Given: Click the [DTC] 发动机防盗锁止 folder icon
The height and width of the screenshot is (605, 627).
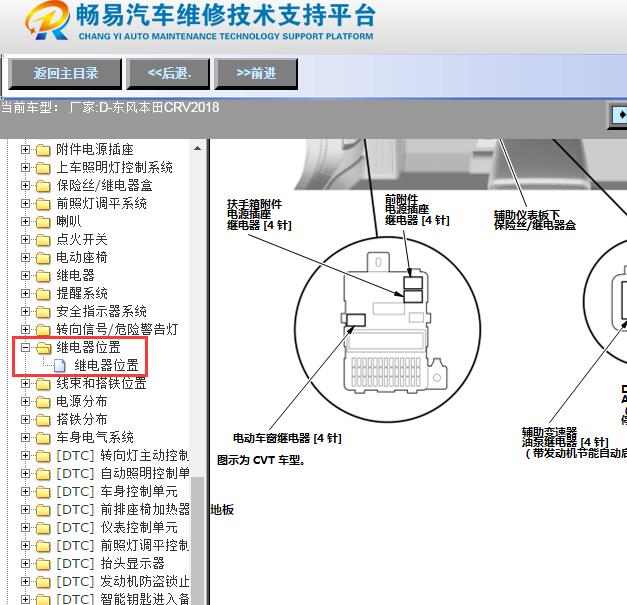Looking at the screenshot, I should click(x=43, y=582).
